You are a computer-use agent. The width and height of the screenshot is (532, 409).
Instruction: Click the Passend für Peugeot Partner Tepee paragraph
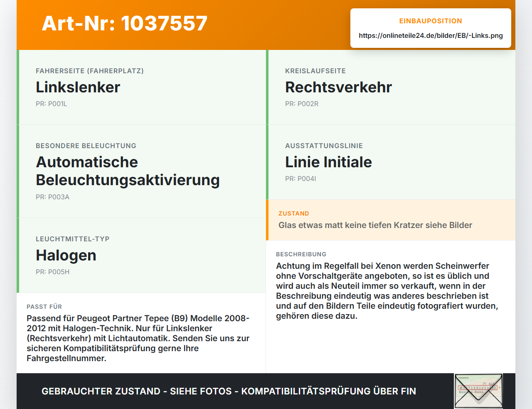tap(138, 338)
